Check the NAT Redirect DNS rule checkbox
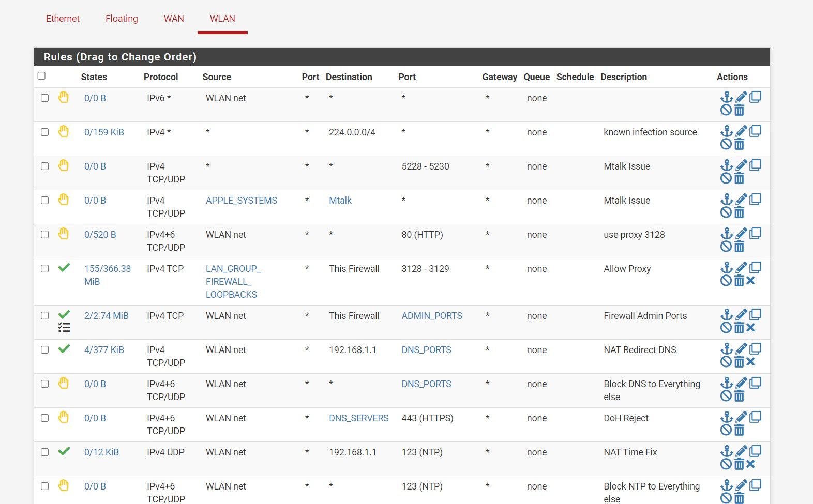This screenshot has height=504, width=813. [x=45, y=350]
